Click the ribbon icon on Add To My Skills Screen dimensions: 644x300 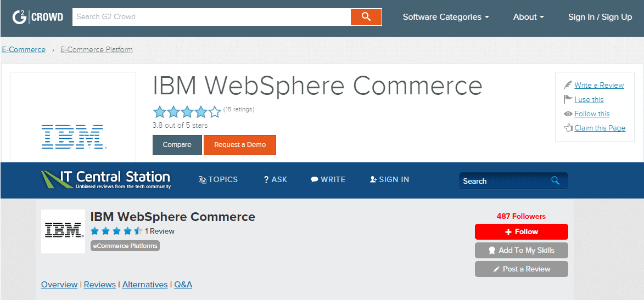click(x=491, y=250)
